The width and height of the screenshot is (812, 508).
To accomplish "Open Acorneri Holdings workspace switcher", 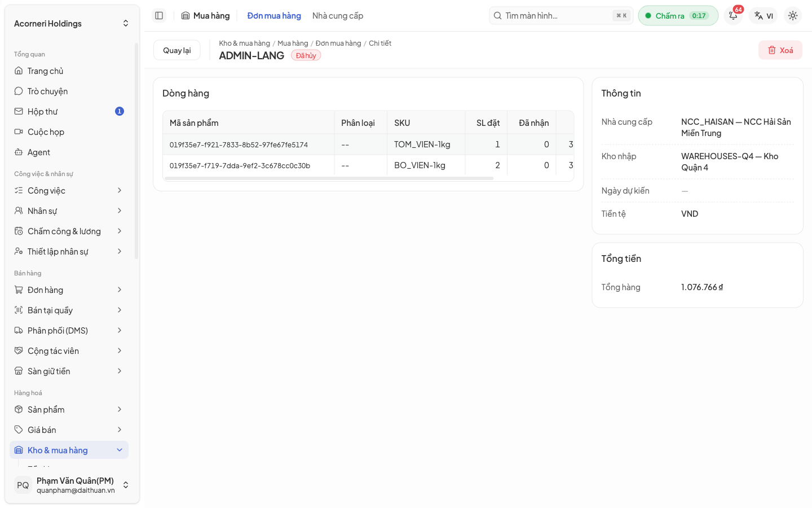I will click(x=72, y=24).
